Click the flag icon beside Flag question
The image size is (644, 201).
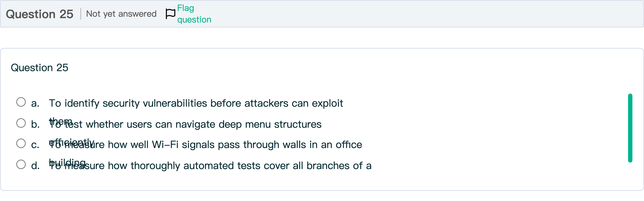170,14
